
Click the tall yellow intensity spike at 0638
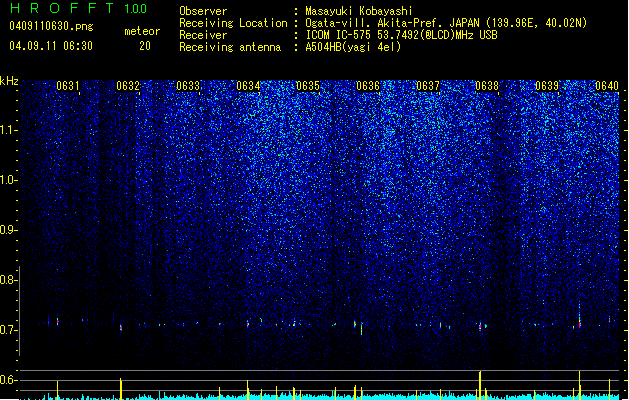pos(480,385)
